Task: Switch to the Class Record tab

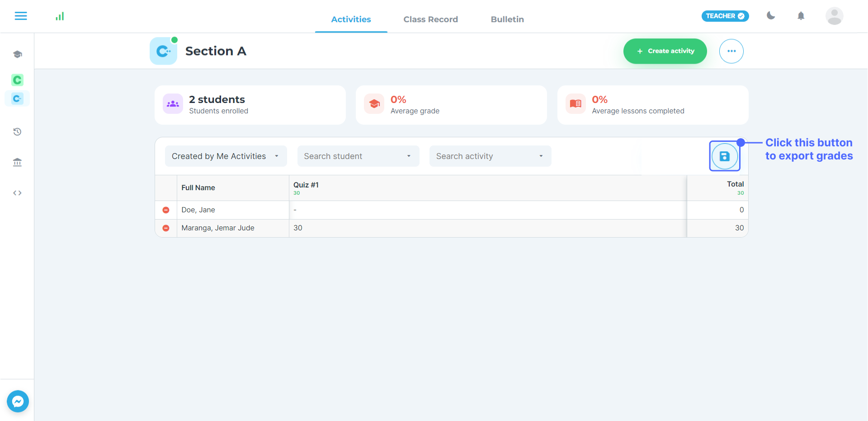Action: click(430, 19)
